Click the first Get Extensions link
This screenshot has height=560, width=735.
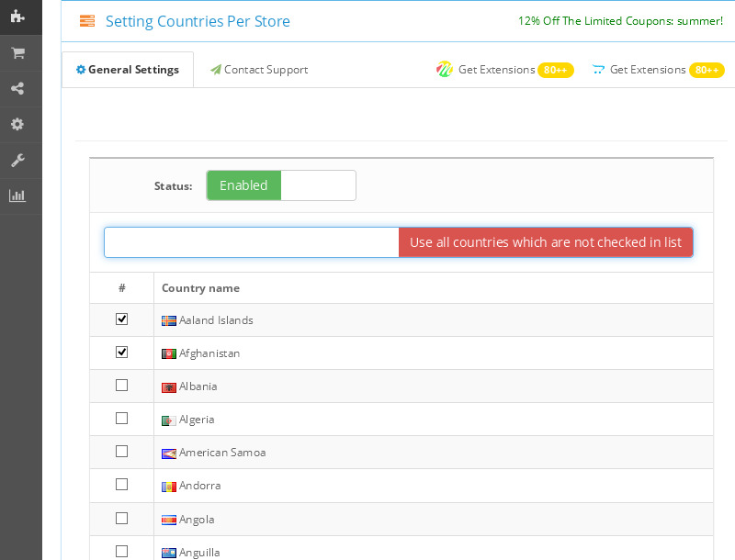pos(495,70)
